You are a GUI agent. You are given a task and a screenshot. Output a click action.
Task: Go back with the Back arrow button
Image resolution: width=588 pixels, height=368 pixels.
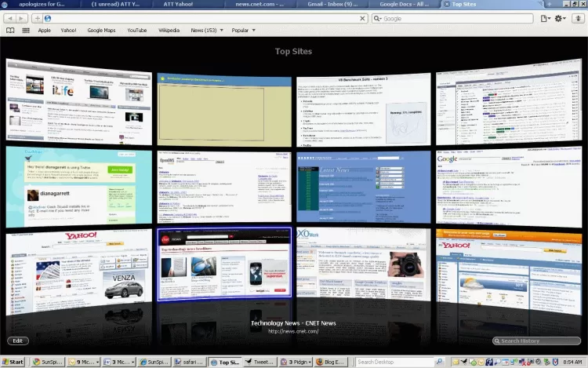point(10,18)
